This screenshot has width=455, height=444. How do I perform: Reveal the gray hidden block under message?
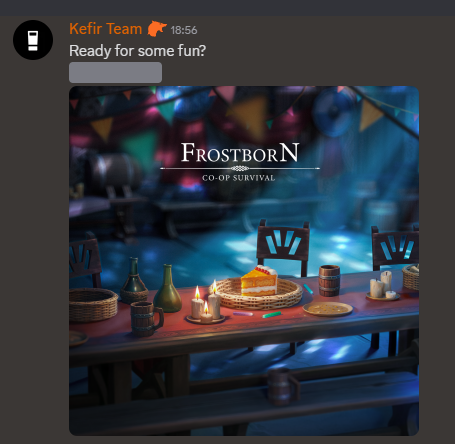pyautogui.click(x=115, y=72)
